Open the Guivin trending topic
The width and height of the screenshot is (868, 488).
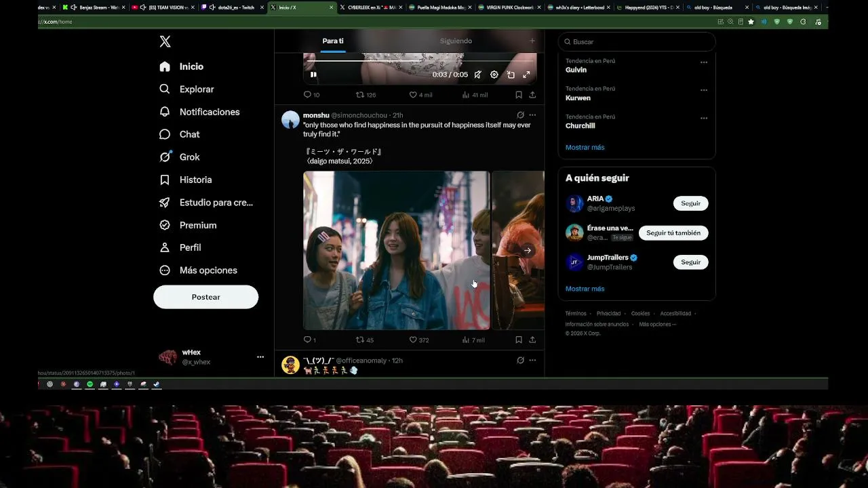[576, 70]
